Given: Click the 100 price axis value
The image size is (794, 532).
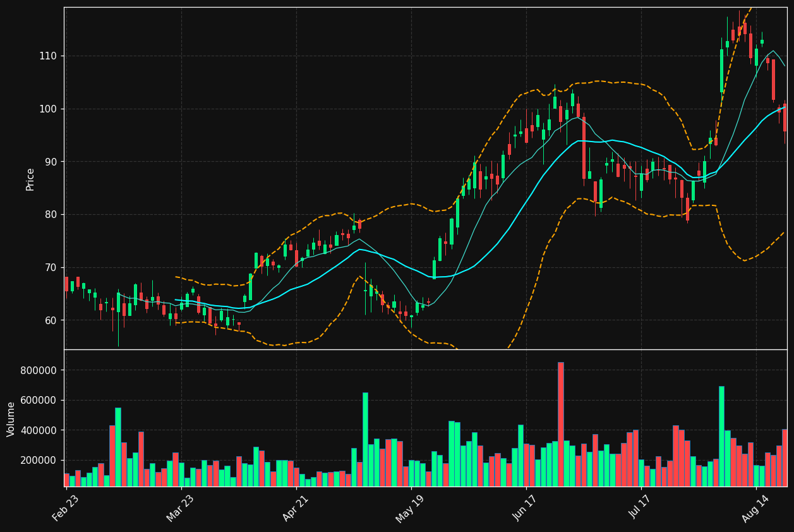Looking at the screenshot, I should (48, 109).
